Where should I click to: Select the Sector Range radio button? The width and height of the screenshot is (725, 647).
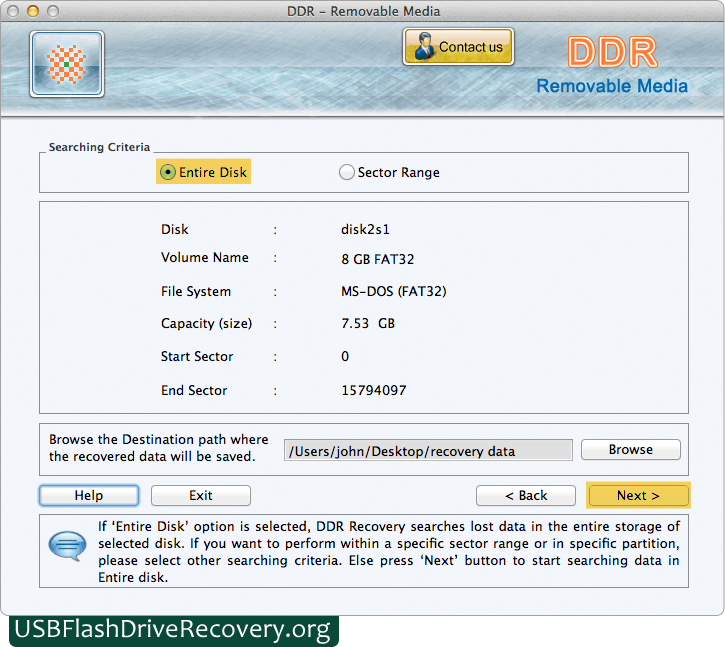(347, 172)
